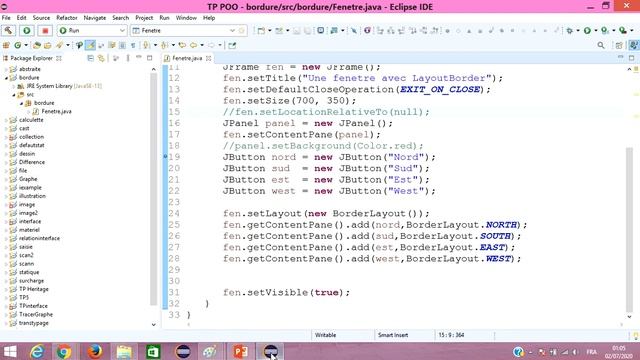Click 'Smart Insert' in status bar
This screenshot has width=640, height=360.
(x=393, y=335)
